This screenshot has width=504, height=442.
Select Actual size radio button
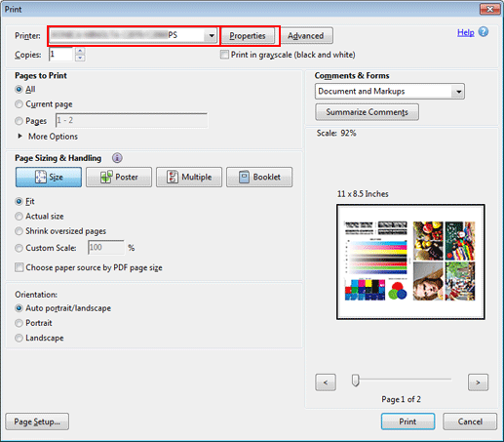click(x=19, y=217)
